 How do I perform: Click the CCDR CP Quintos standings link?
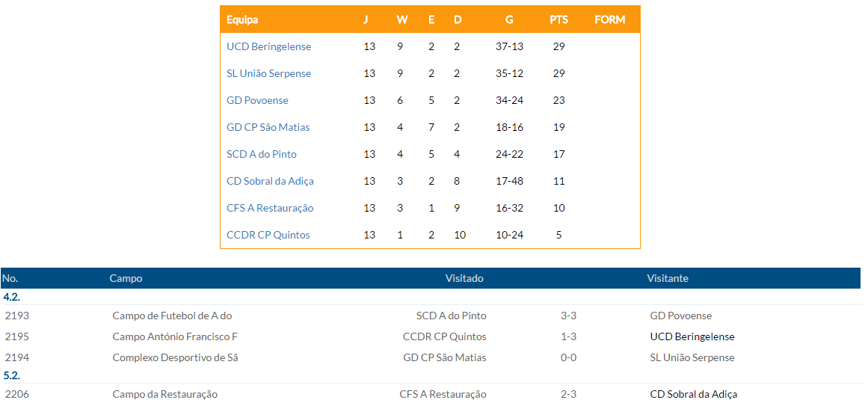(268, 235)
